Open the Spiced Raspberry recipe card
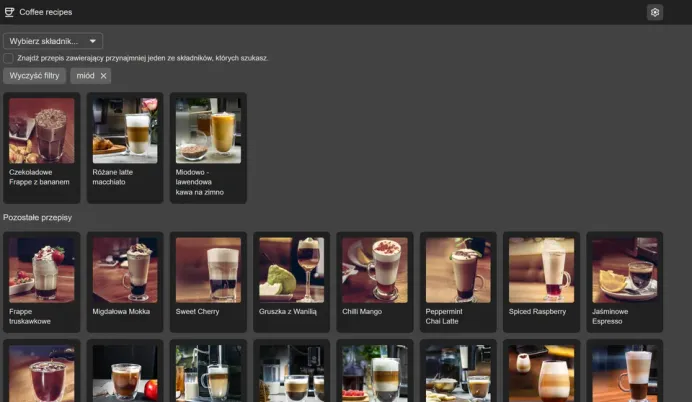692x402 pixels. click(542, 282)
